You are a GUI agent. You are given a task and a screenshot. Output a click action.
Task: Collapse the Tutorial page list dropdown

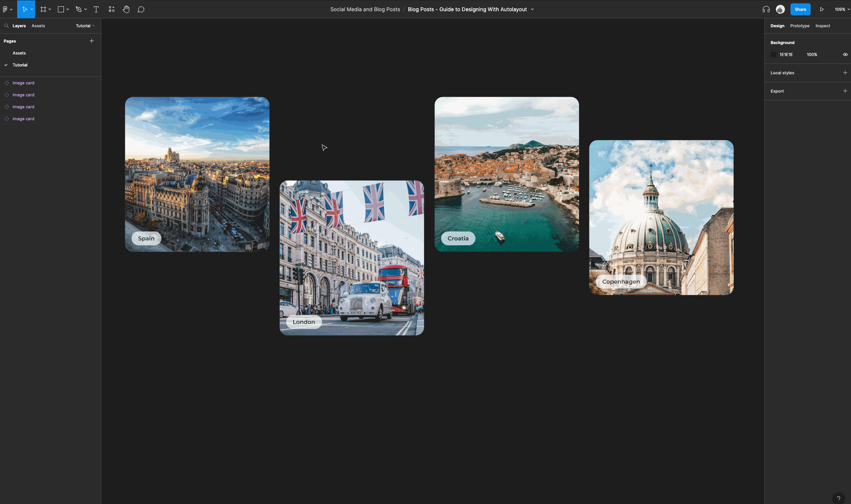pos(85,26)
